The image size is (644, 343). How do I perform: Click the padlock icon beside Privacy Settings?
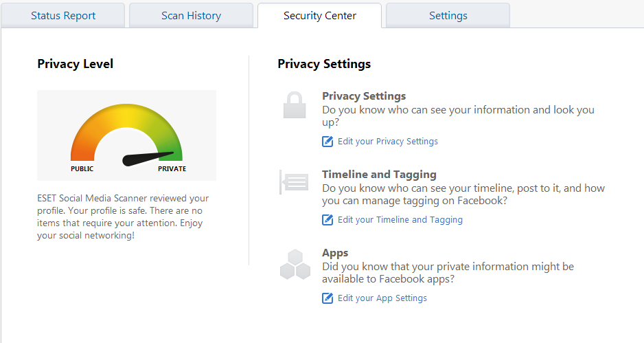tap(295, 105)
